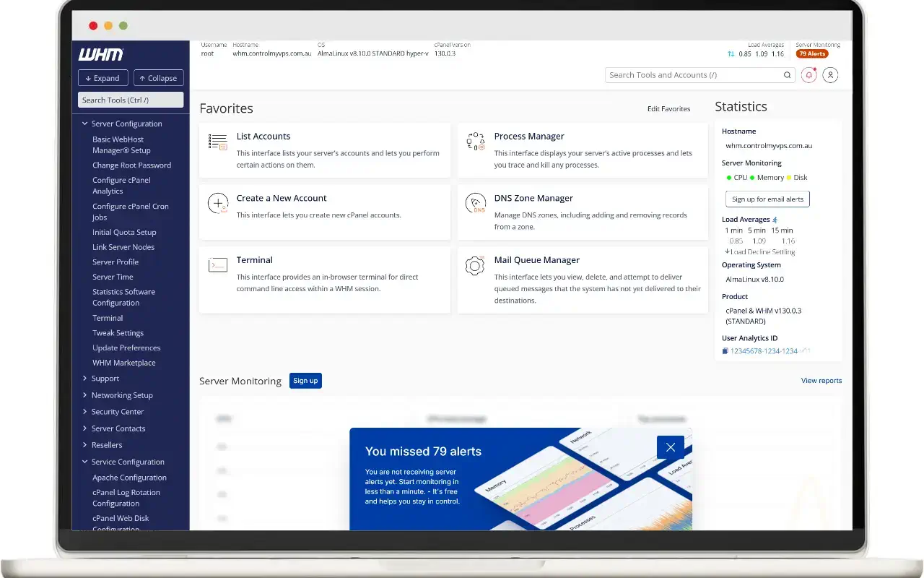Focus the Search Tools and Accounts field
This screenshot has width=924, height=578.
coord(693,75)
